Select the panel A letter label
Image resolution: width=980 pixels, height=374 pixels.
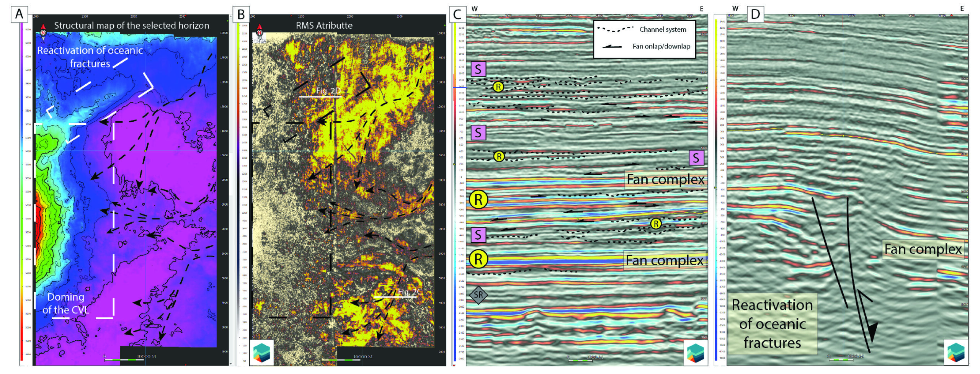point(19,14)
